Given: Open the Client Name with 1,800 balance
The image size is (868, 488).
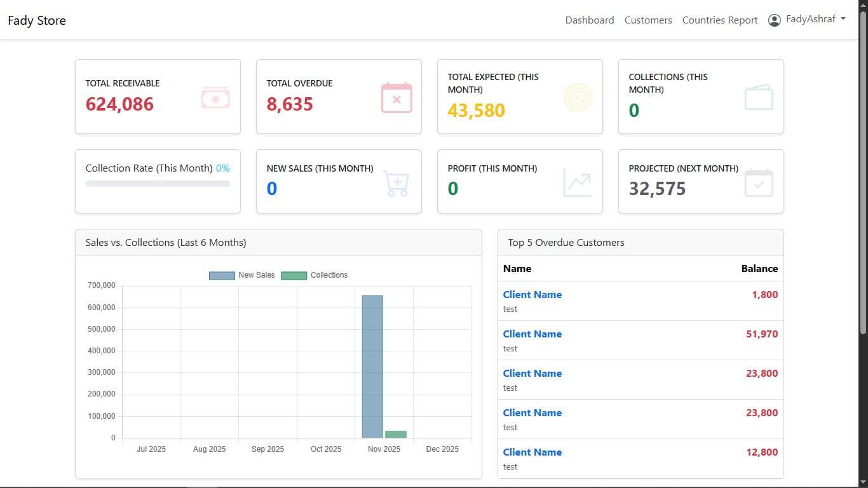Looking at the screenshot, I should pos(532,295).
